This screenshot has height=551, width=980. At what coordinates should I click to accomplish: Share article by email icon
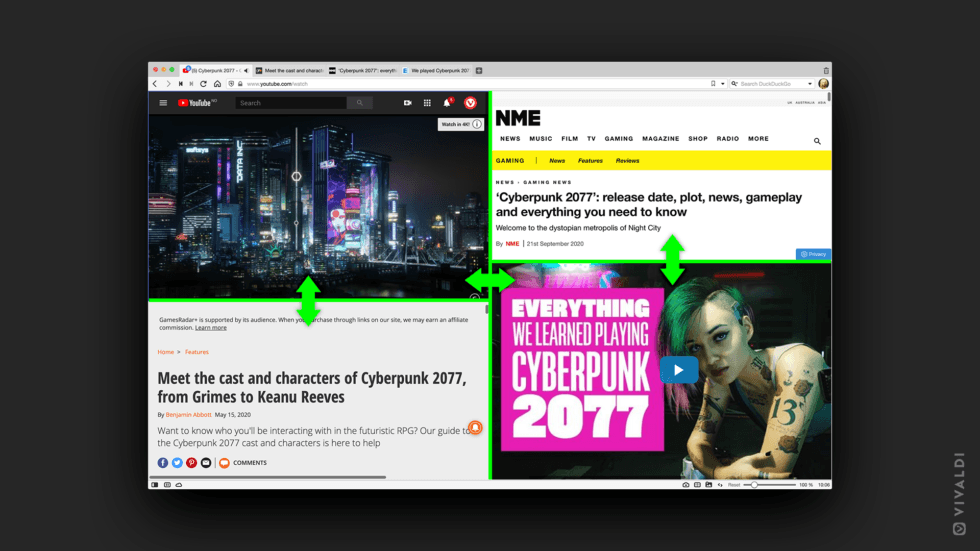pyautogui.click(x=206, y=463)
